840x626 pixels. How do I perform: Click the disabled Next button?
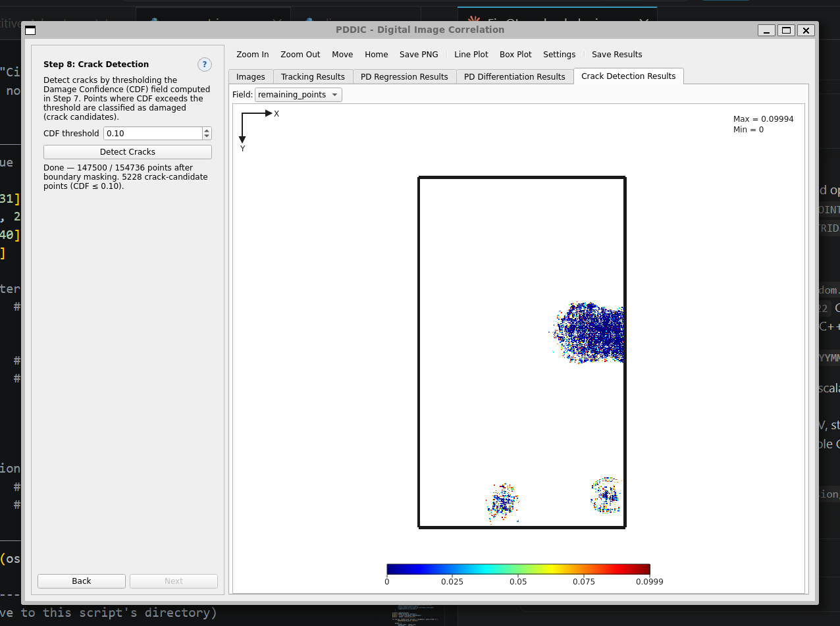click(x=174, y=581)
